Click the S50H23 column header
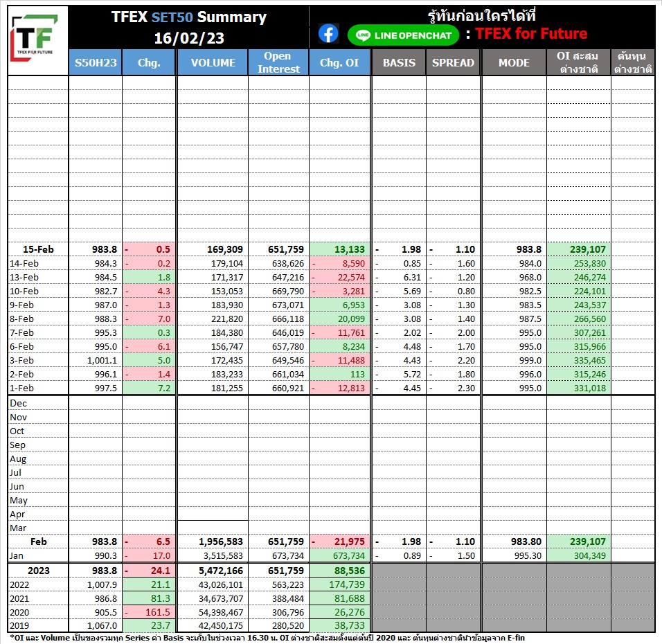This screenshot has height=644, width=662. pyautogui.click(x=96, y=62)
